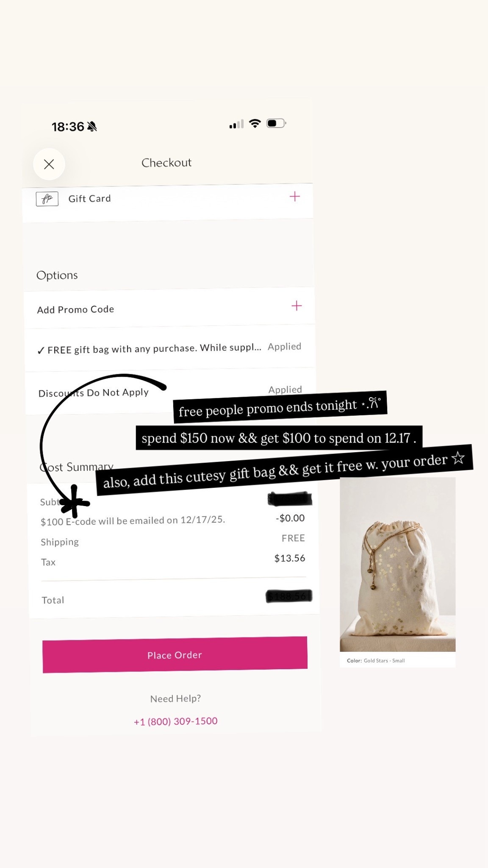Open the Add Promo Code row
The width and height of the screenshot is (488, 868).
pos(169,308)
